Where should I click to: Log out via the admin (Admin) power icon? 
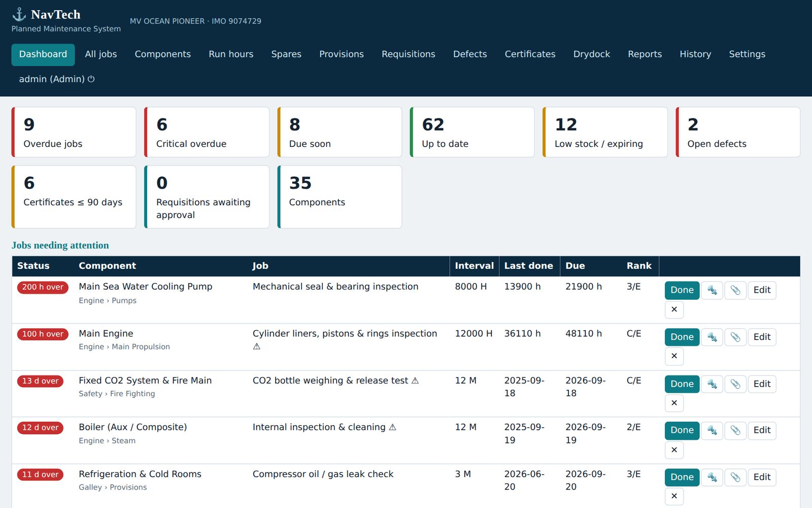pos(91,79)
